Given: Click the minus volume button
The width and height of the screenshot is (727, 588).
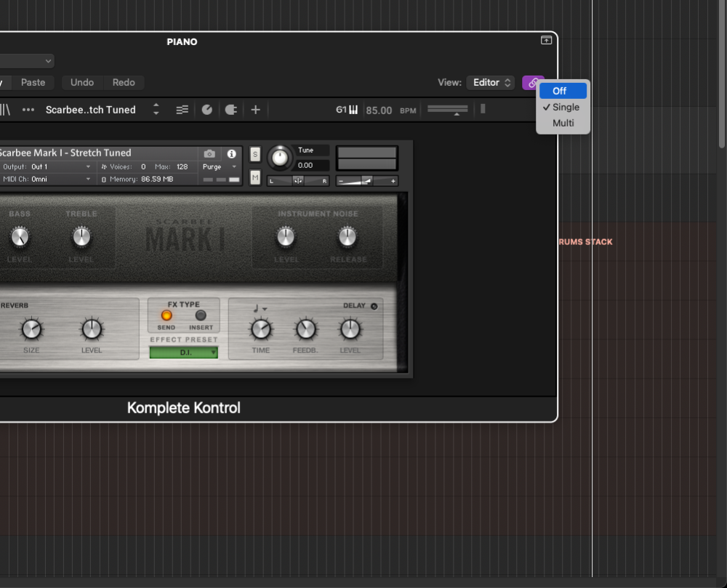Looking at the screenshot, I should click(x=341, y=181).
